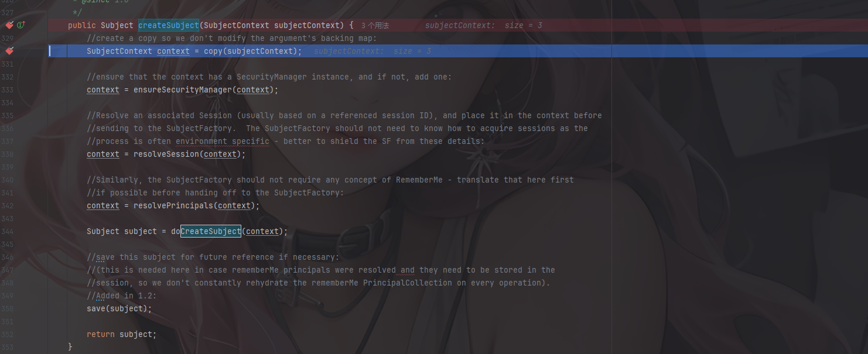Click line number 352 in the gutter
Image resolution: width=868 pixels, height=354 pixels.
7,334
